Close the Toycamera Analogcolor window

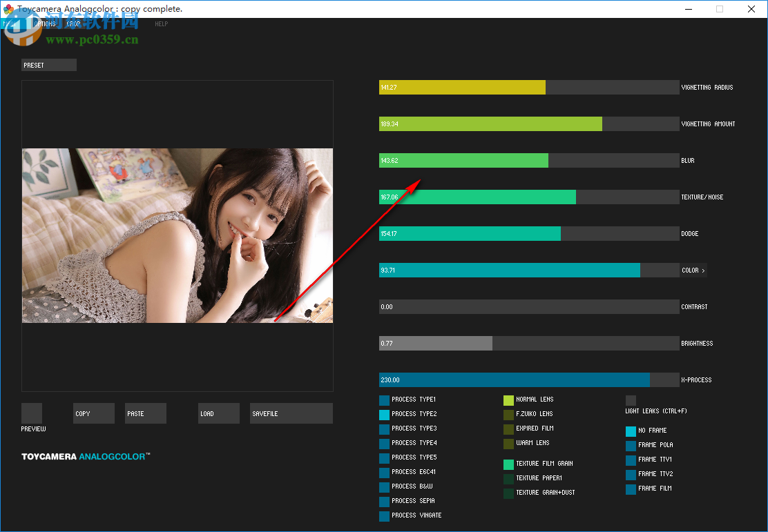click(x=751, y=9)
